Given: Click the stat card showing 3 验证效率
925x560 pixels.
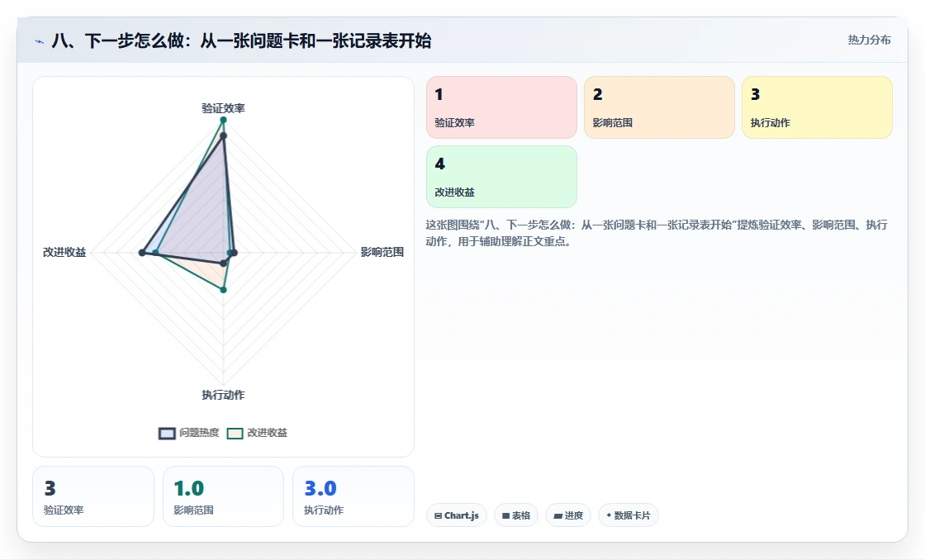Looking at the screenshot, I should (x=93, y=496).
